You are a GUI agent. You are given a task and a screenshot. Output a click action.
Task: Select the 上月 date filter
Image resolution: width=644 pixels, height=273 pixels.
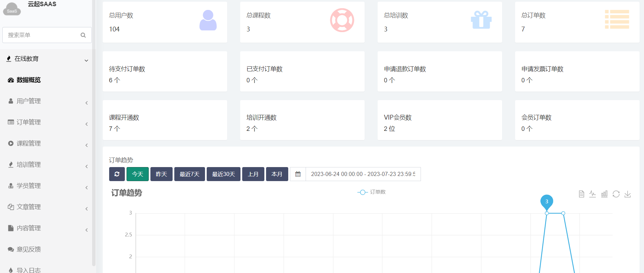253,174
